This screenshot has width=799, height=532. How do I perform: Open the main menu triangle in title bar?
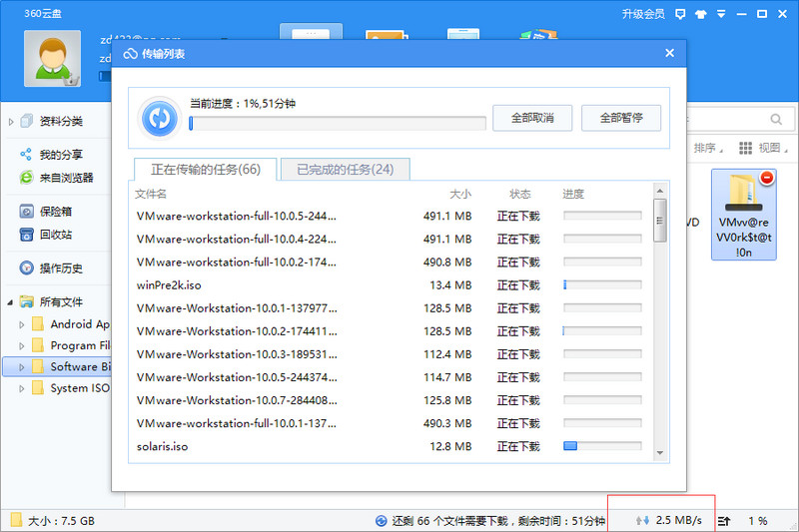click(721, 14)
